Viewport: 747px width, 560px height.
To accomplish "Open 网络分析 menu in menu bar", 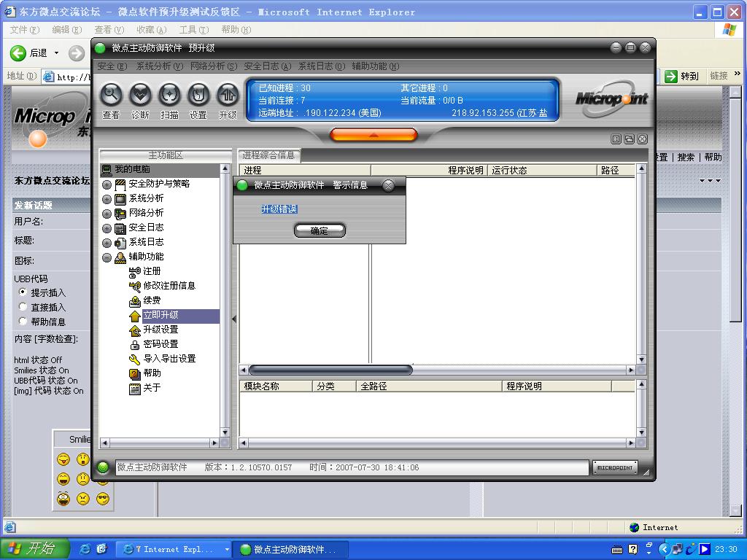I will (214, 66).
